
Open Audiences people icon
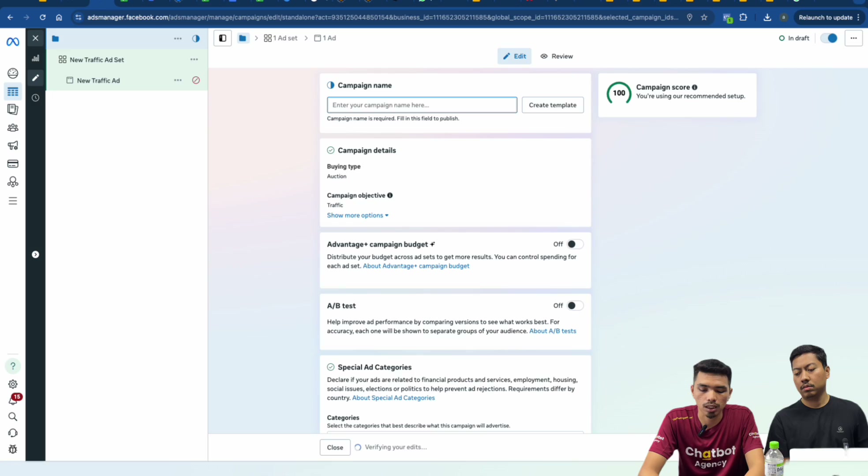click(13, 128)
